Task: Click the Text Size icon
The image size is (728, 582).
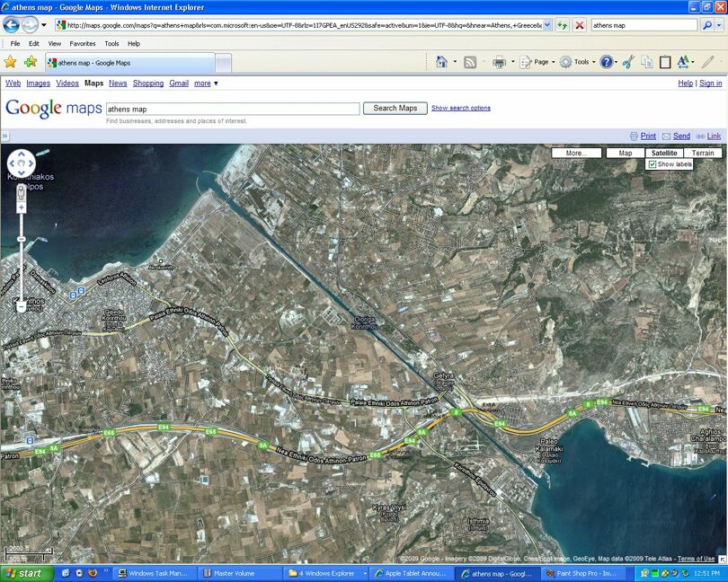Action: point(683,62)
